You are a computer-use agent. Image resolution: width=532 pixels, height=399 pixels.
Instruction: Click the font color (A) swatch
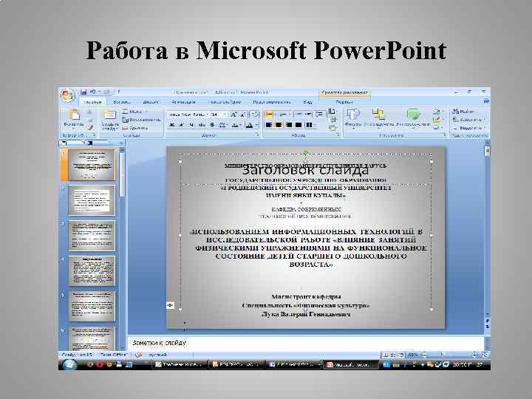(249, 125)
